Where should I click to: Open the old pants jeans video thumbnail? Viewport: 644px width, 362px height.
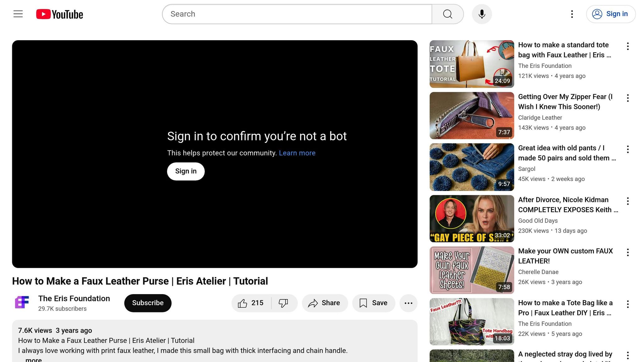pos(472,167)
